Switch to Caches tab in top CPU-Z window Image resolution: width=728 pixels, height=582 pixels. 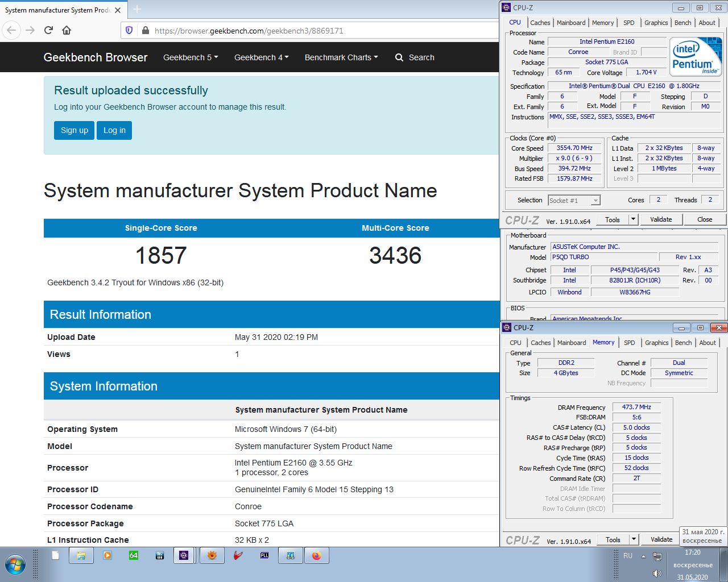[x=540, y=23]
